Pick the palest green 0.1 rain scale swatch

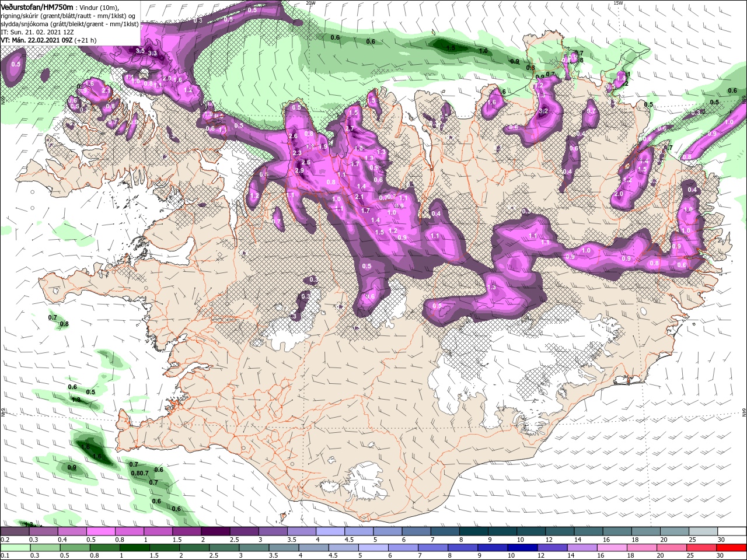tap(15, 548)
